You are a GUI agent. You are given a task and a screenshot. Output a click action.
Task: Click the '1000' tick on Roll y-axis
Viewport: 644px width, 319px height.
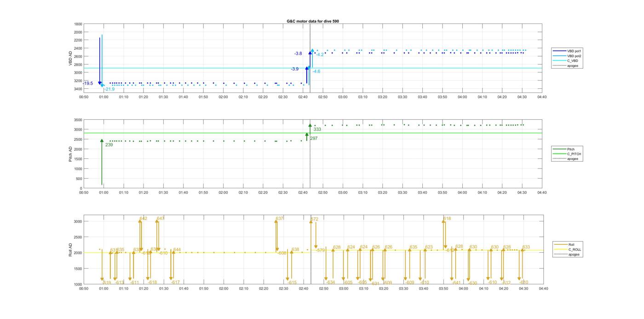pyautogui.click(x=78, y=284)
